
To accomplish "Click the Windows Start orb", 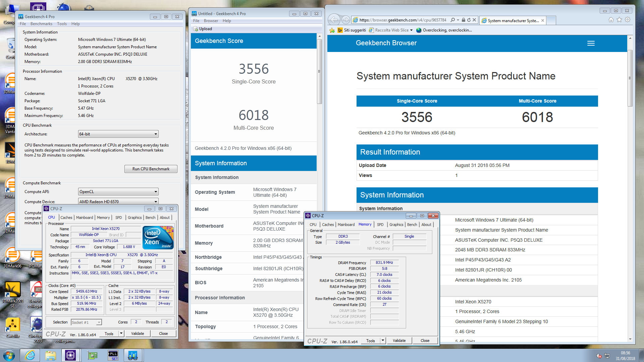I will [9, 355].
